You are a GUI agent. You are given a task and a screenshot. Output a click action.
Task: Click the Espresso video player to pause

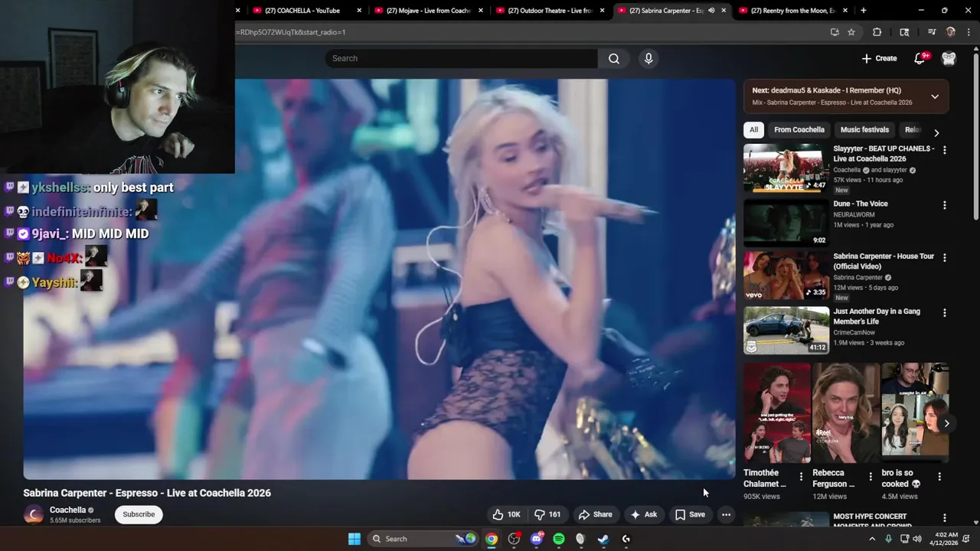[x=379, y=279]
